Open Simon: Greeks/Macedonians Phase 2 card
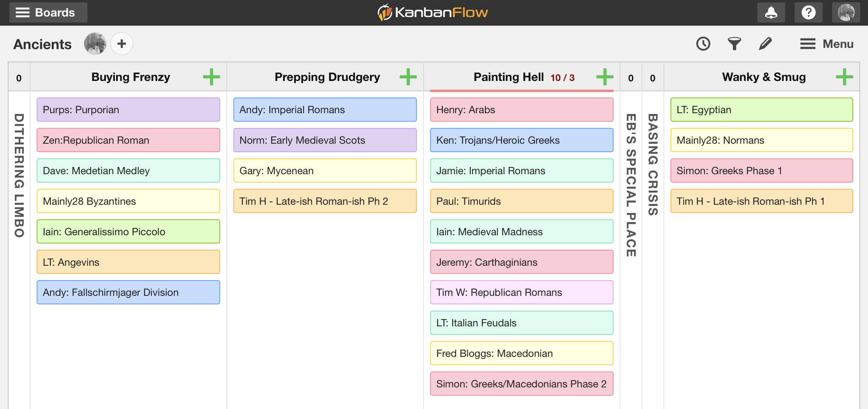The width and height of the screenshot is (868, 409). [x=522, y=384]
